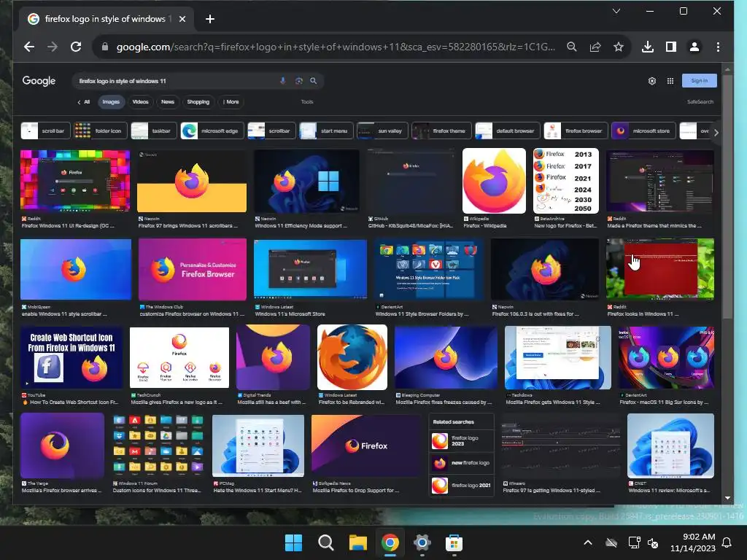747x560 pixels.
Task: Open the Firefox logo timeline 2013-2050 image
Action: point(565,181)
